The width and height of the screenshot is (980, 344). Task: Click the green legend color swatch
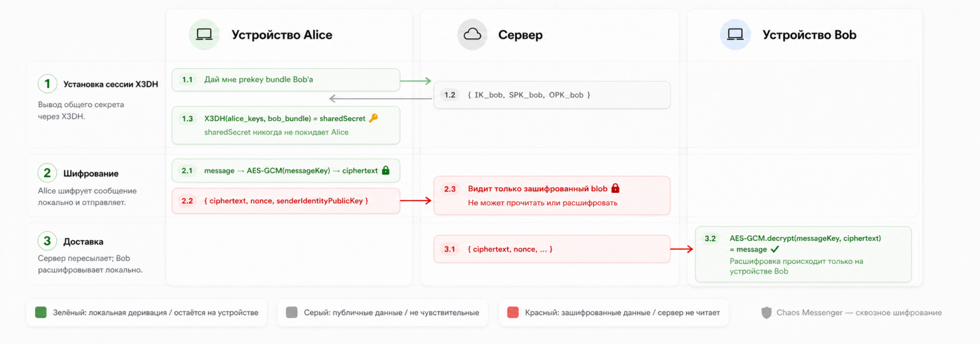(41, 313)
